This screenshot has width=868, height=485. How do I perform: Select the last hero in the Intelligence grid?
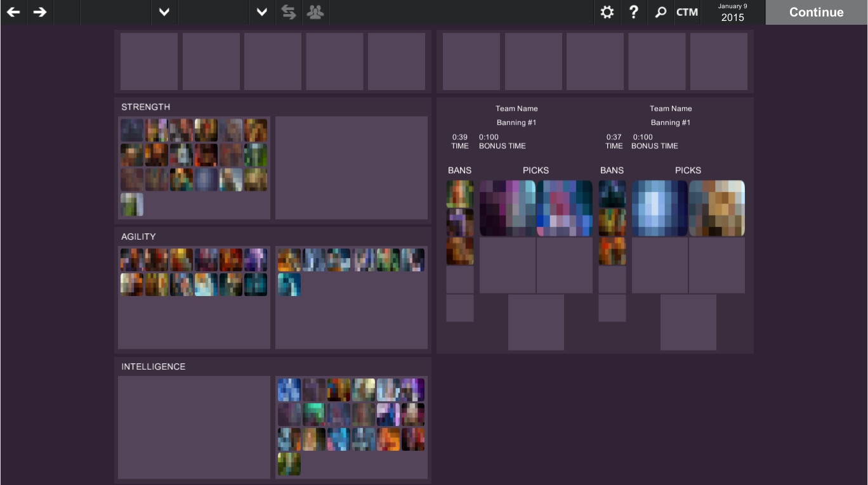pyautogui.click(x=289, y=464)
